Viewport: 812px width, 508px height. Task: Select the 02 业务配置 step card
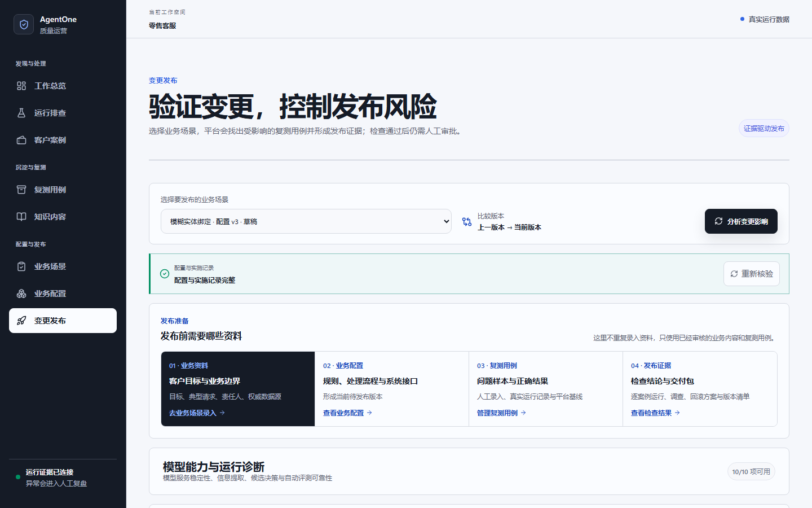tap(392, 389)
